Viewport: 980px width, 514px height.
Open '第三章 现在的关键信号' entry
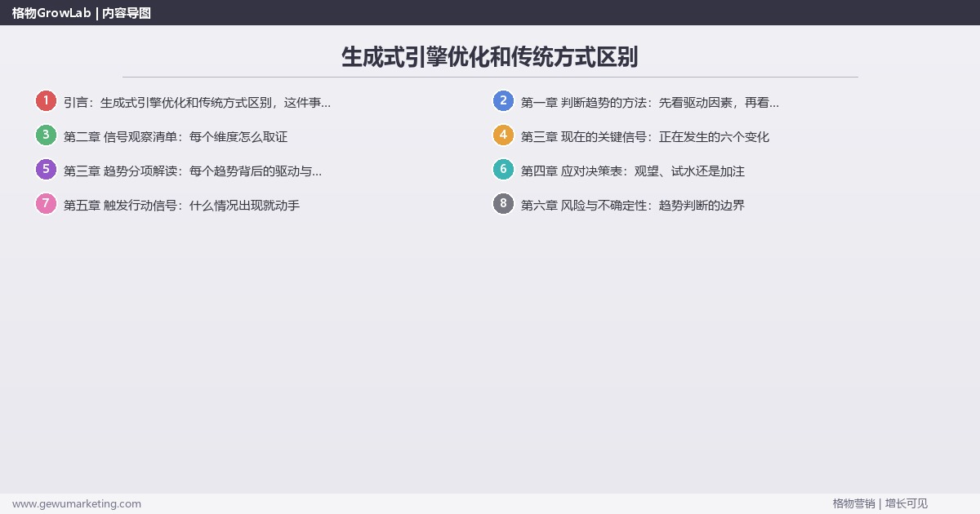pyautogui.click(x=645, y=137)
